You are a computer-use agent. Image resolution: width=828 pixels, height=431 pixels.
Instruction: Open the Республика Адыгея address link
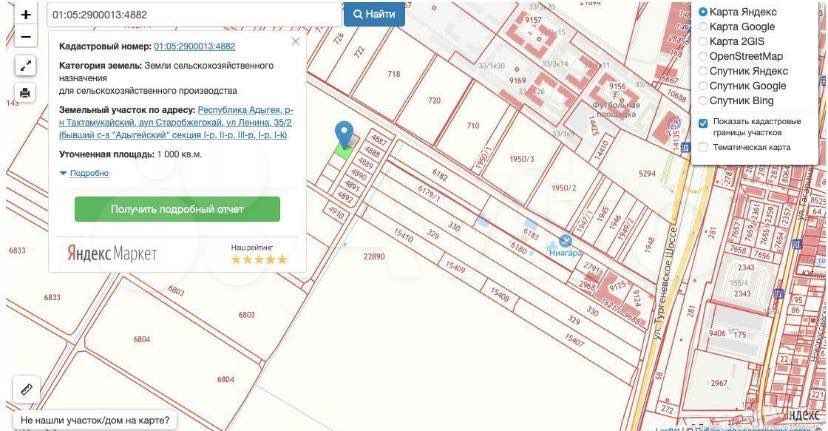coord(176,123)
